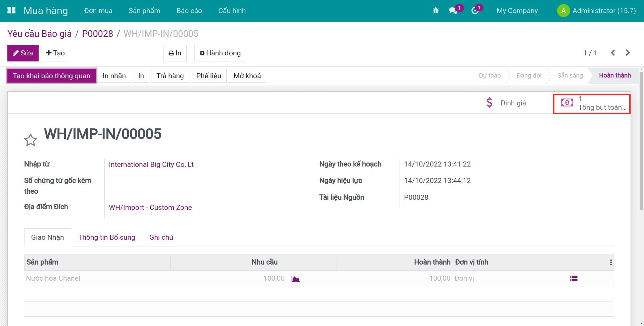The height and width of the screenshot is (326, 644).
Task: Go to previous record arrow
Action: tap(613, 53)
